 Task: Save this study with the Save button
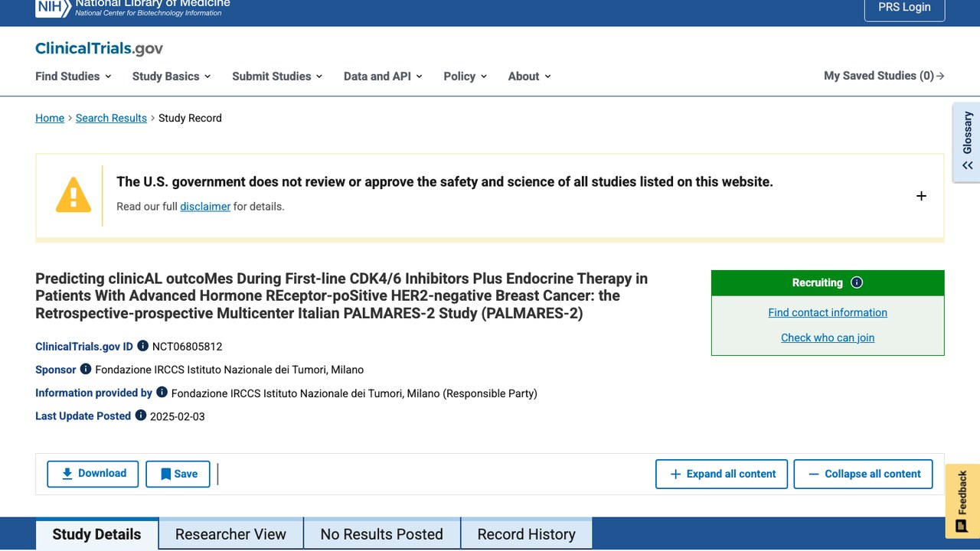pos(178,474)
